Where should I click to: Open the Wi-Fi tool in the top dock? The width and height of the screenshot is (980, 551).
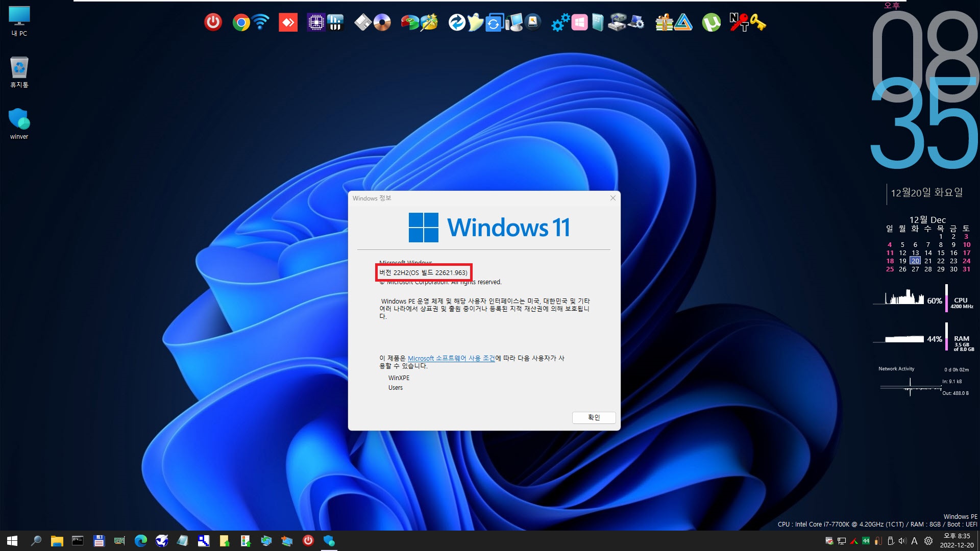[261, 22]
